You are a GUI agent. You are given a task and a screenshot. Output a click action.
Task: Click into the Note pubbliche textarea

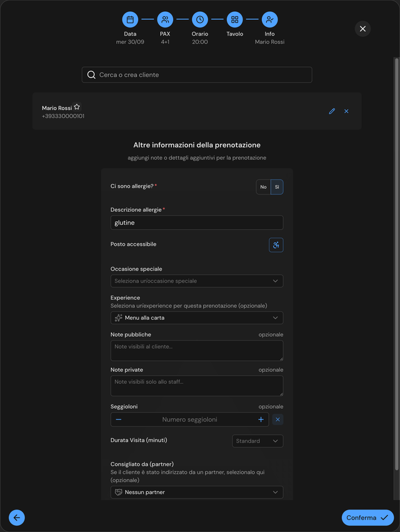pyautogui.click(x=197, y=351)
